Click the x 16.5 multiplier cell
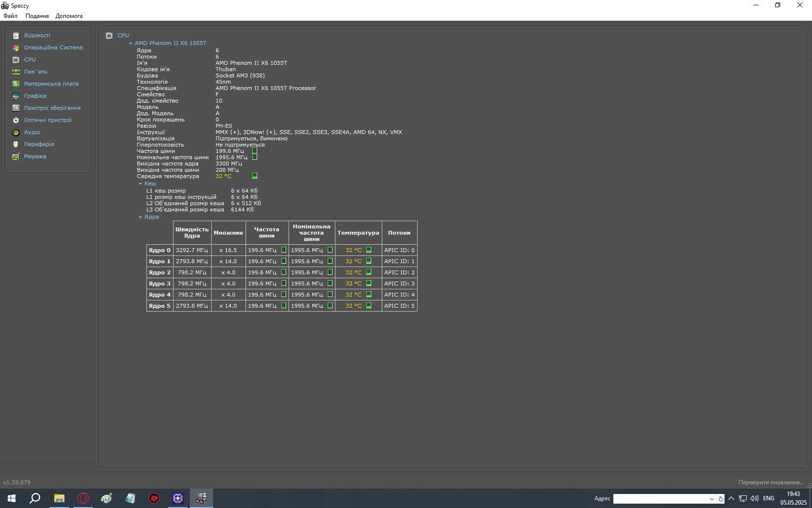Viewport: 812px width, 508px height. tap(228, 250)
